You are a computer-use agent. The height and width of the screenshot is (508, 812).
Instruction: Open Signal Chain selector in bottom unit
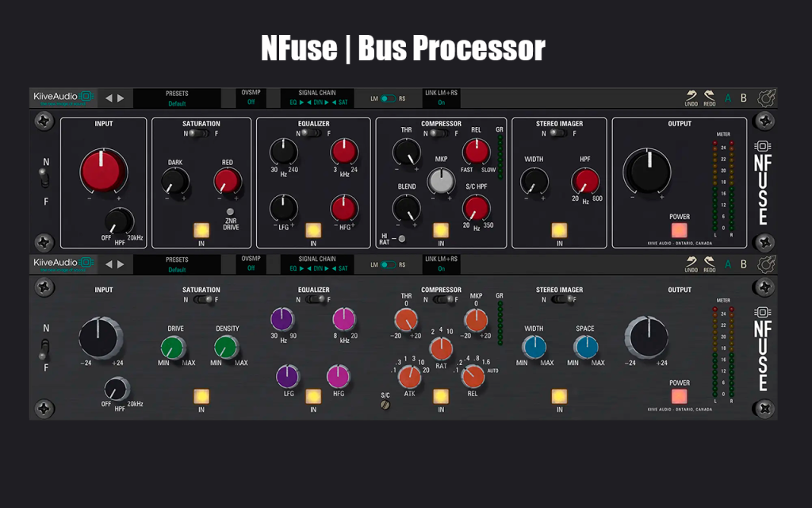[x=317, y=264]
